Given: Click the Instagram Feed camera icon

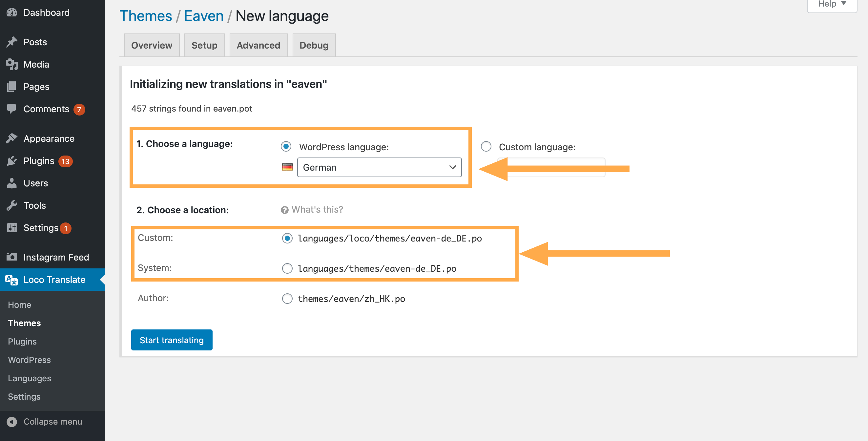Looking at the screenshot, I should (x=12, y=257).
